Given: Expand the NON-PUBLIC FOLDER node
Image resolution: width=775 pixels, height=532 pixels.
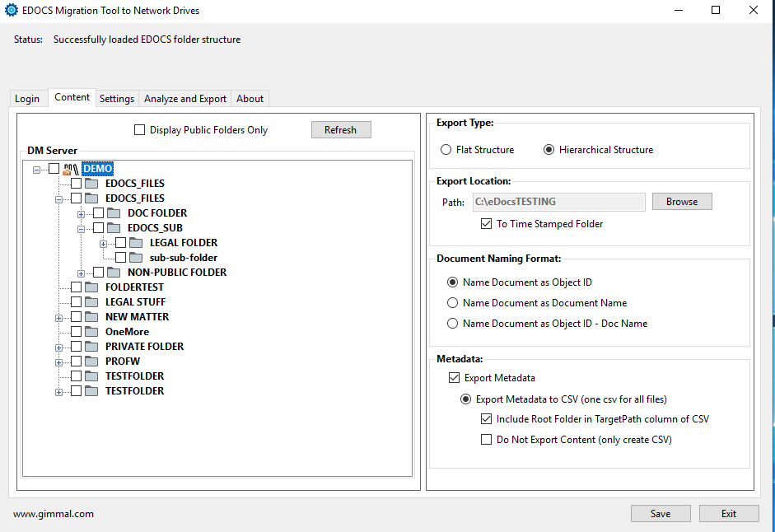Looking at the screenshot, I should pyautogui.click(x=82, y=273).
